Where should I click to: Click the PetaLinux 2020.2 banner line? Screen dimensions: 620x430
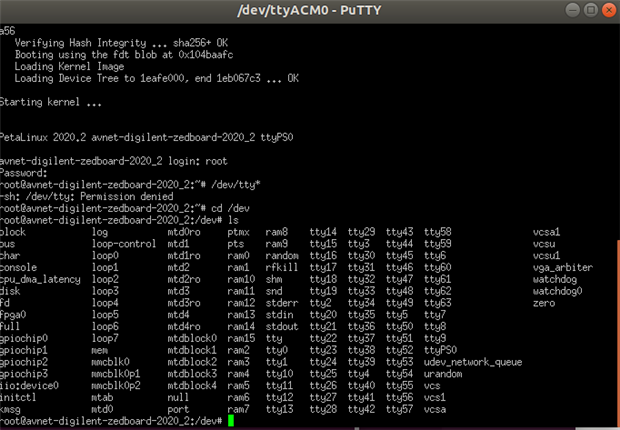pos(147,137)
